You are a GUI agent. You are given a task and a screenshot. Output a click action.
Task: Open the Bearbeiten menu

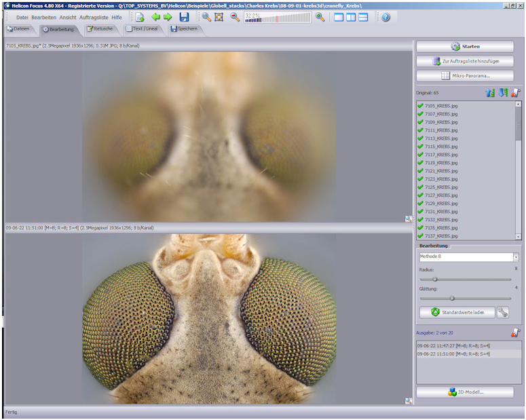coord(44,18)
